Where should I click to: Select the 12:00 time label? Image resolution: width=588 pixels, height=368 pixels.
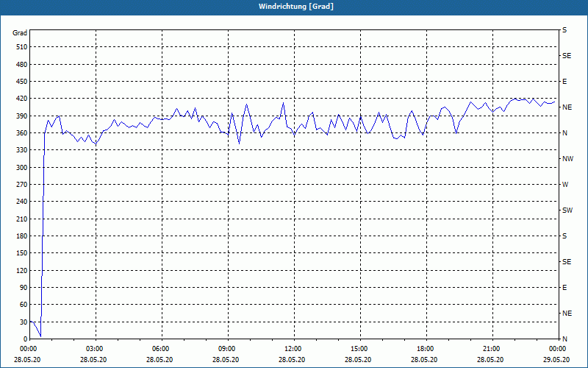295,349
